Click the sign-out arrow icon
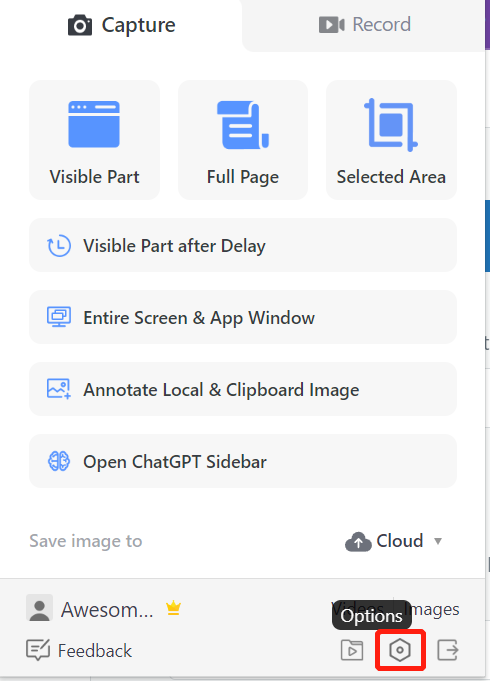The image size is (490, 681). pyautogui.click(x=448, y=650)
